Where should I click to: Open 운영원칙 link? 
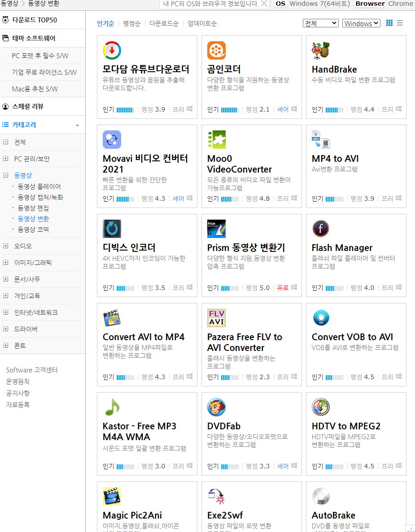click(17, 381)
